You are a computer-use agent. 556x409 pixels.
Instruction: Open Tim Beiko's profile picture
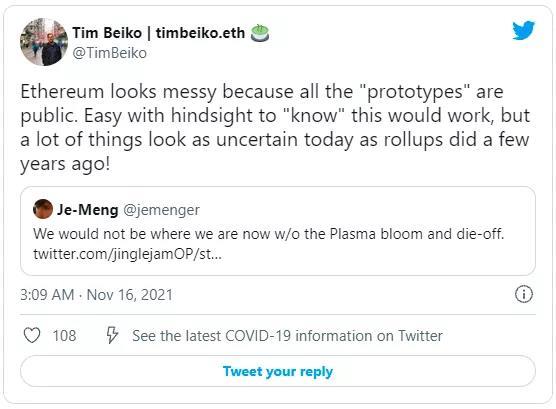click(x=44, y=42)
